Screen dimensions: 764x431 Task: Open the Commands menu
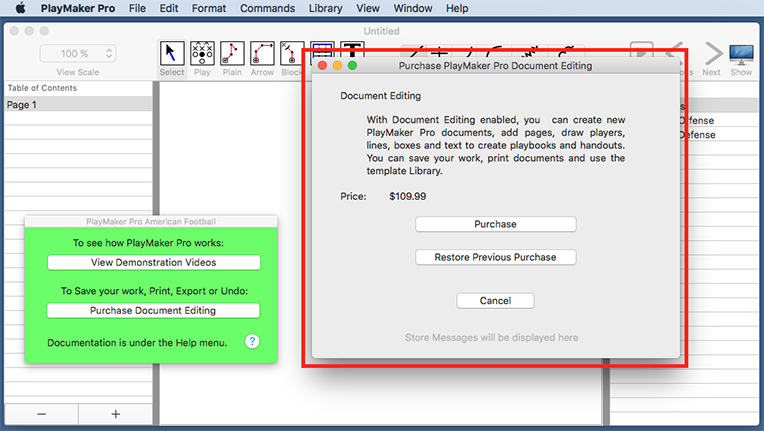pyautogui.click(x=268, y=8)
